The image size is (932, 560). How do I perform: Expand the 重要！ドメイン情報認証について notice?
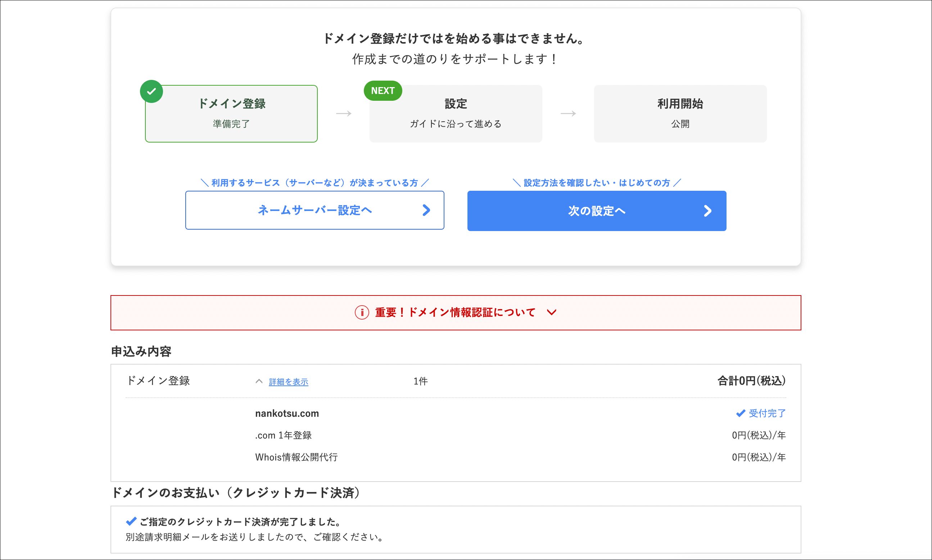point(455,312)
